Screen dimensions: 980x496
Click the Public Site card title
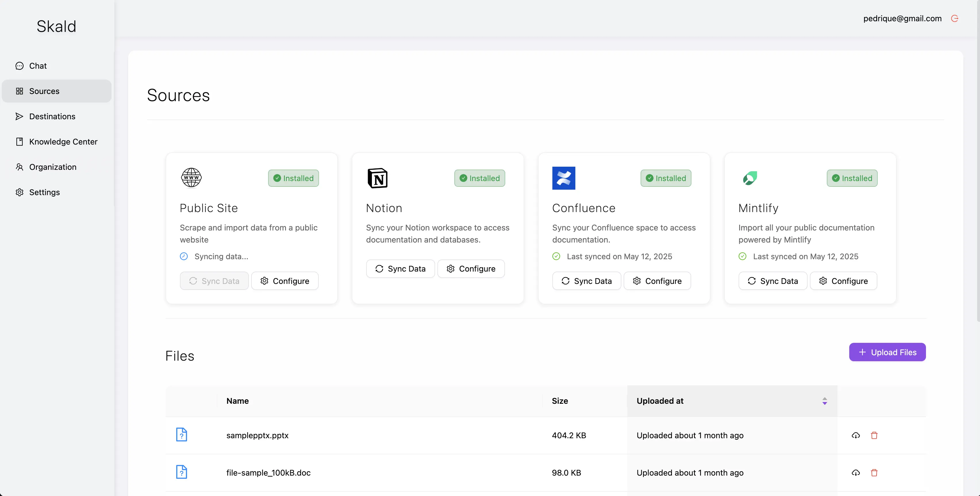(x=208, y=208)
